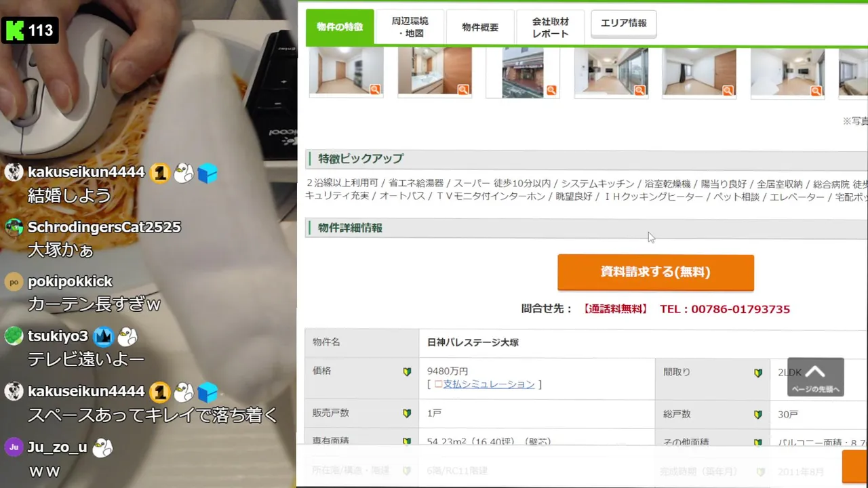868x488 pixels.
Task: Open the 会社取材レポート tab
Action: [x=551, y=27]
